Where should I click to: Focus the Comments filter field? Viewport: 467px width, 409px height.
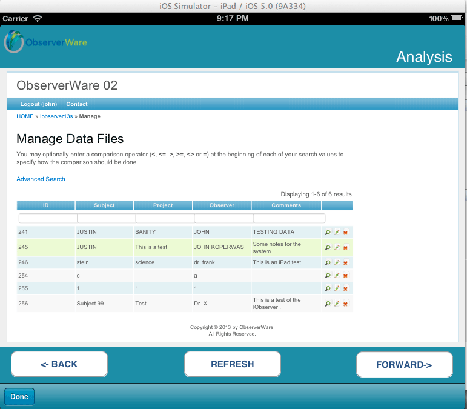[289, 218]
